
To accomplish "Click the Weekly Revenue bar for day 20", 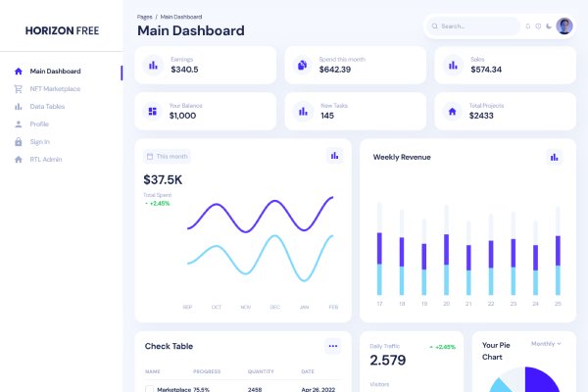I will point(446,265).
